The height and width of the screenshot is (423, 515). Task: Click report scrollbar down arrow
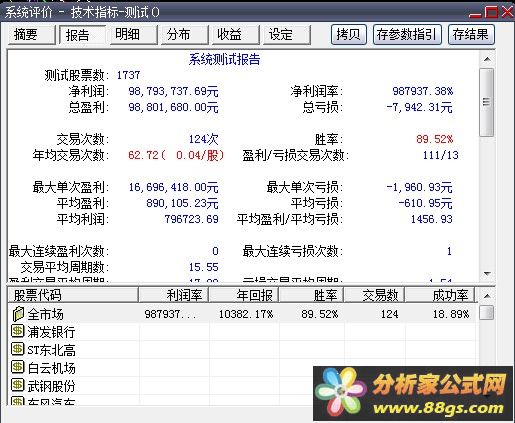pos(487,274)
